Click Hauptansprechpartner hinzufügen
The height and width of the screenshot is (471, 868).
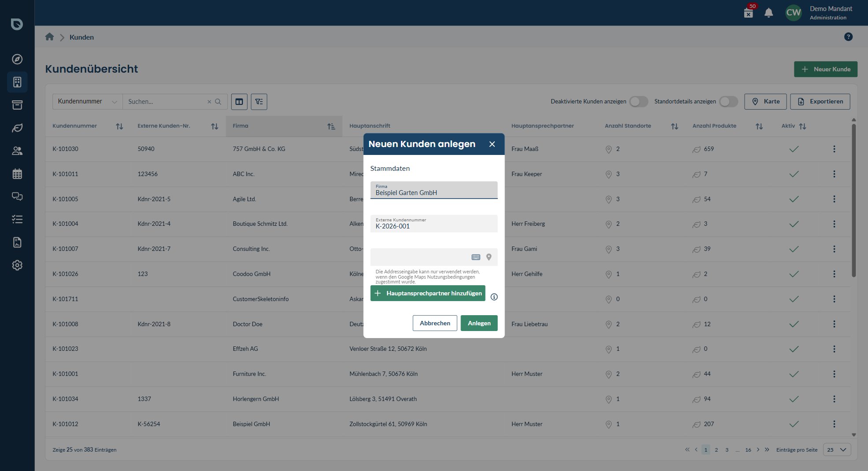[x=428, y=293]
